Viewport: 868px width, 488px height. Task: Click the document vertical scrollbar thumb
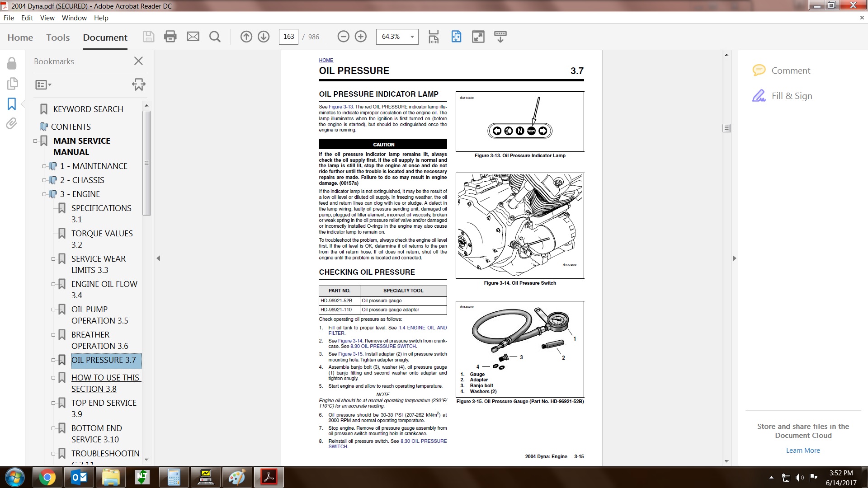click(726, 128)
